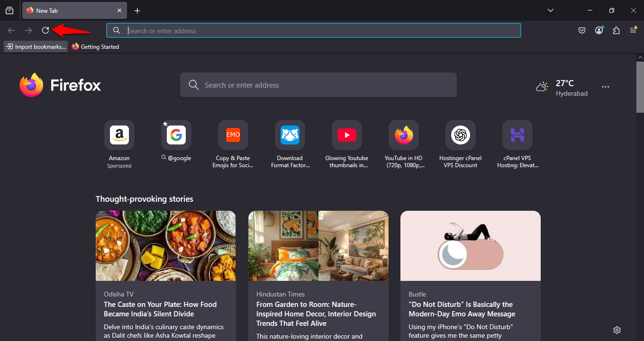Open the home decor story thumbnail

pyautogui.click(x=318, y=246)
